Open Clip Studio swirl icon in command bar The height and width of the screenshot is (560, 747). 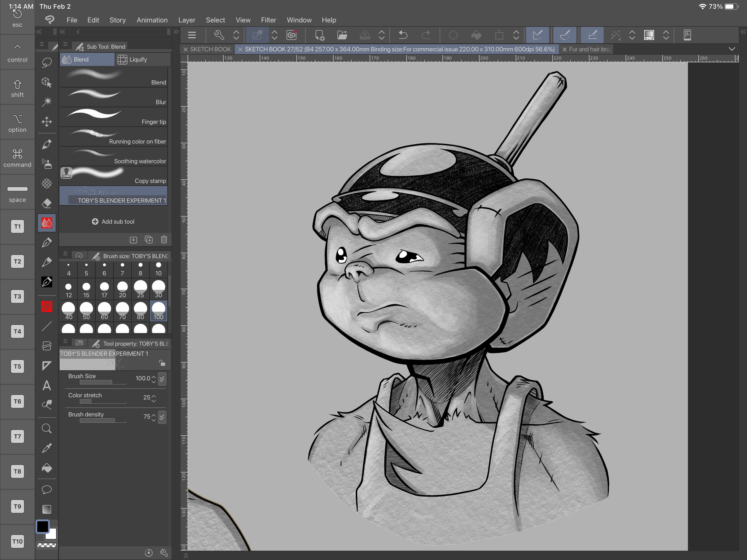click(x=291, y=35)
